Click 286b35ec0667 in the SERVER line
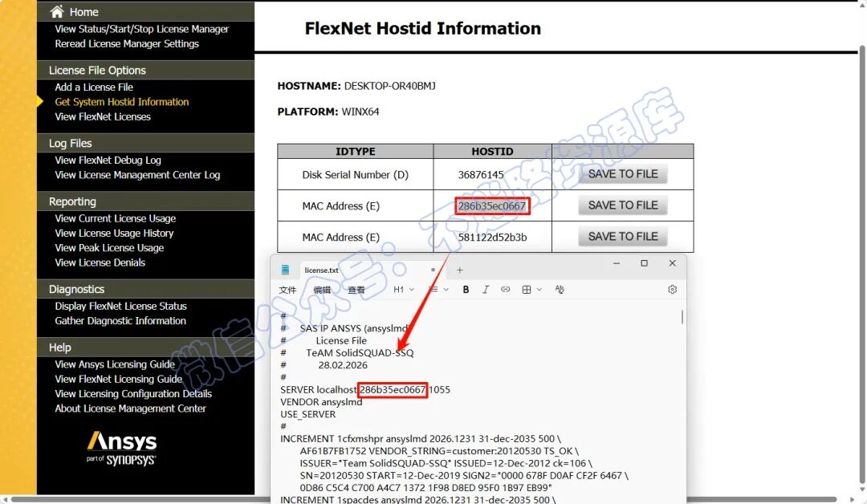 393,389
